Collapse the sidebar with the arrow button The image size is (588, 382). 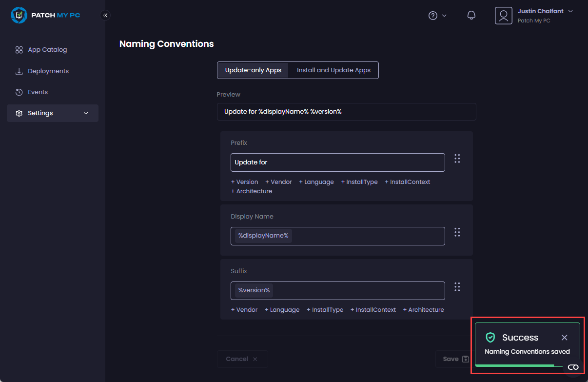point(105,15)
